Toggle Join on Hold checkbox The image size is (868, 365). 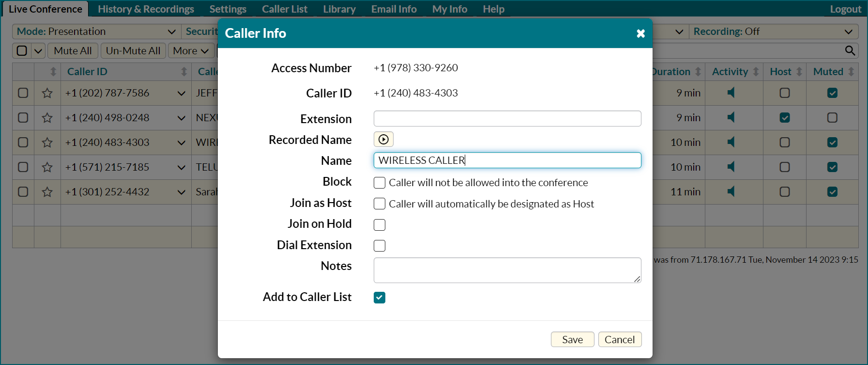[x=380, y=225]
